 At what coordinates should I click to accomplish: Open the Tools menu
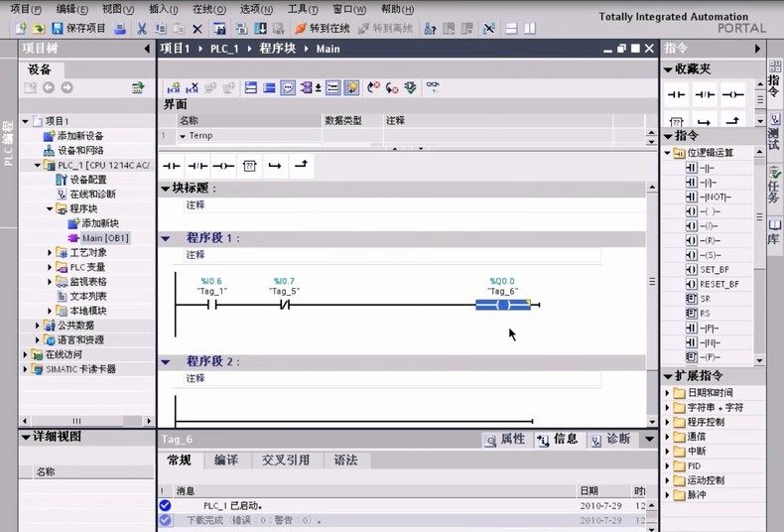(x=303, y=9)
